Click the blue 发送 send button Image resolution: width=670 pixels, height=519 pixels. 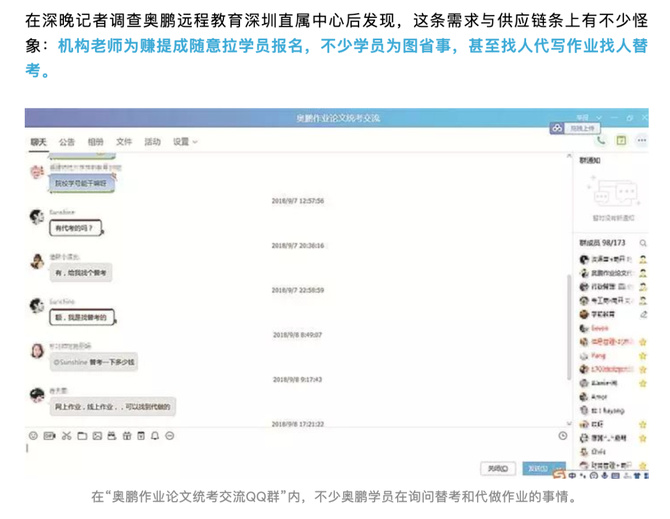[x=538, y=468]
